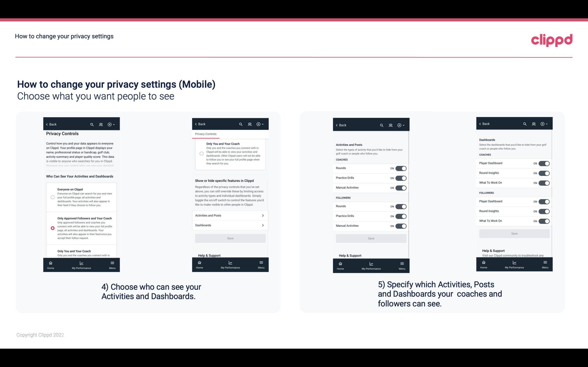The image size is (588, 367).
Task: Click Save button on Activities screen
Action: [x=371, y=238]
